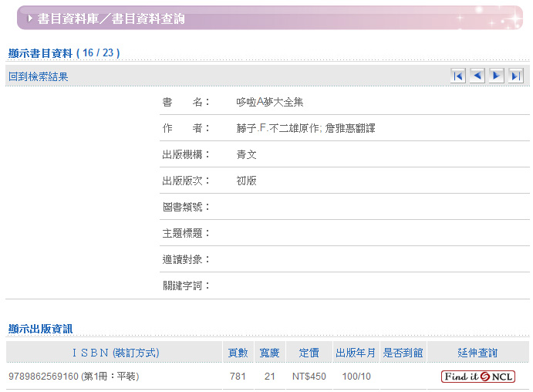The image size is (533, 392).
Task: Click the 定價 column header
Action: (x=309, y=353)
